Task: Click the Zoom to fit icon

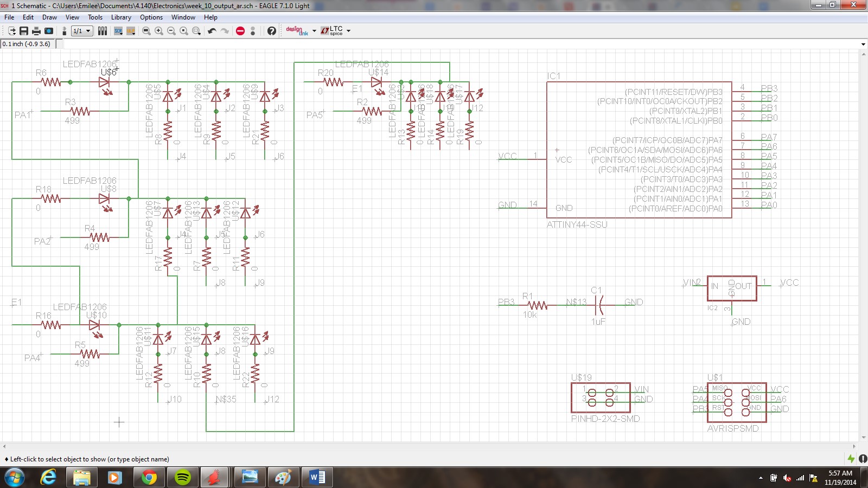Action: tap(146, 31)
